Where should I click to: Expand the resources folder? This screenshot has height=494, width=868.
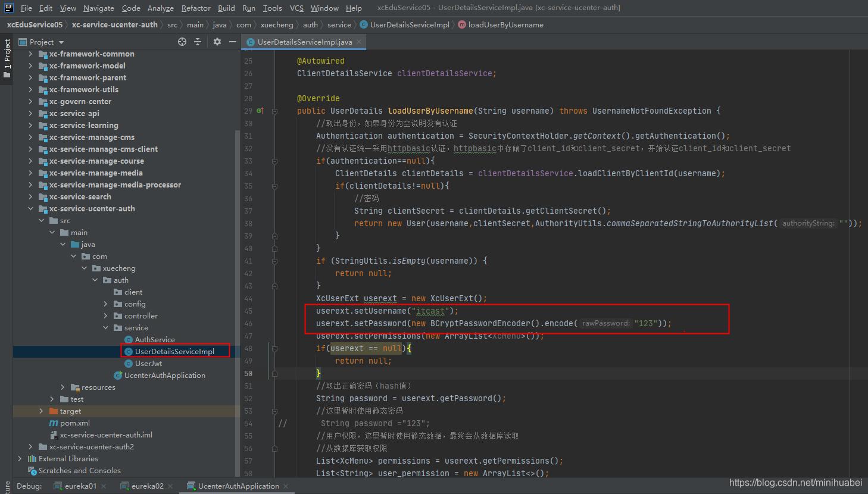pos(63,387)
